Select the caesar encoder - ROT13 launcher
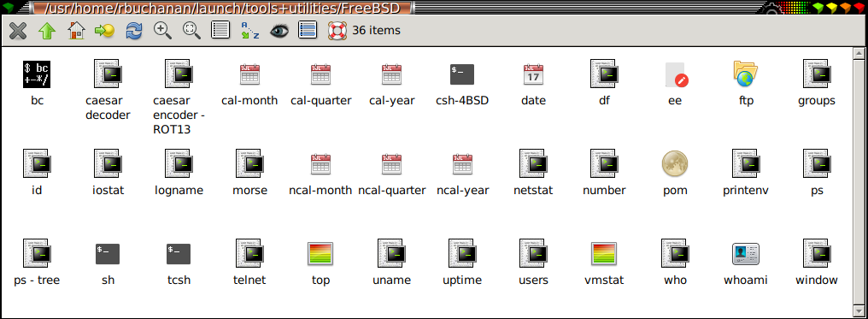This screenshot has width=868, height=319. [179, 74]
